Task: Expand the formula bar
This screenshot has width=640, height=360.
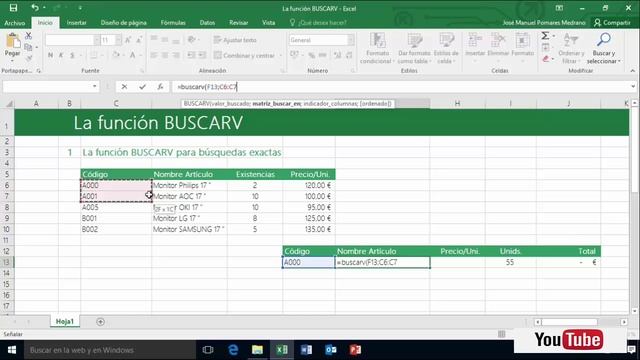Action: 633,87
